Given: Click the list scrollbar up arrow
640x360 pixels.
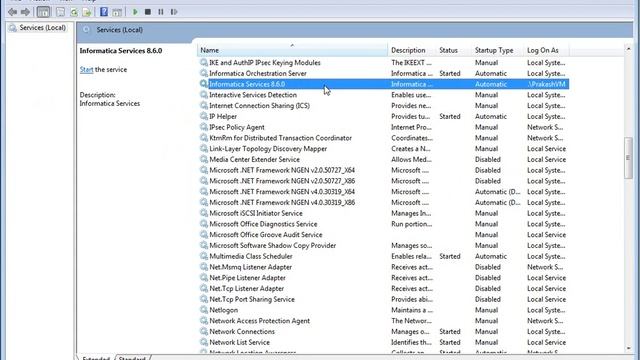Looking at the screenshot, I should click(628, 49).
